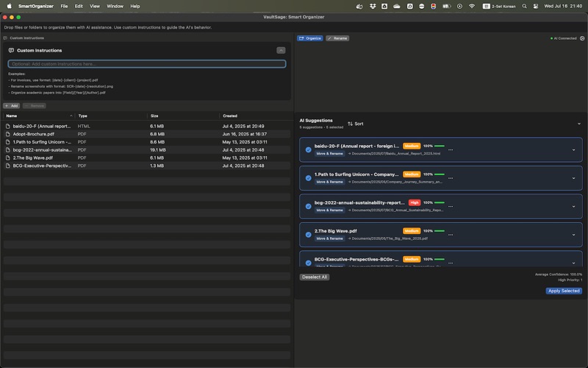Click the 2-Set Korean input source icon
Screen dimensions: 588x368
tap(486, 6)
